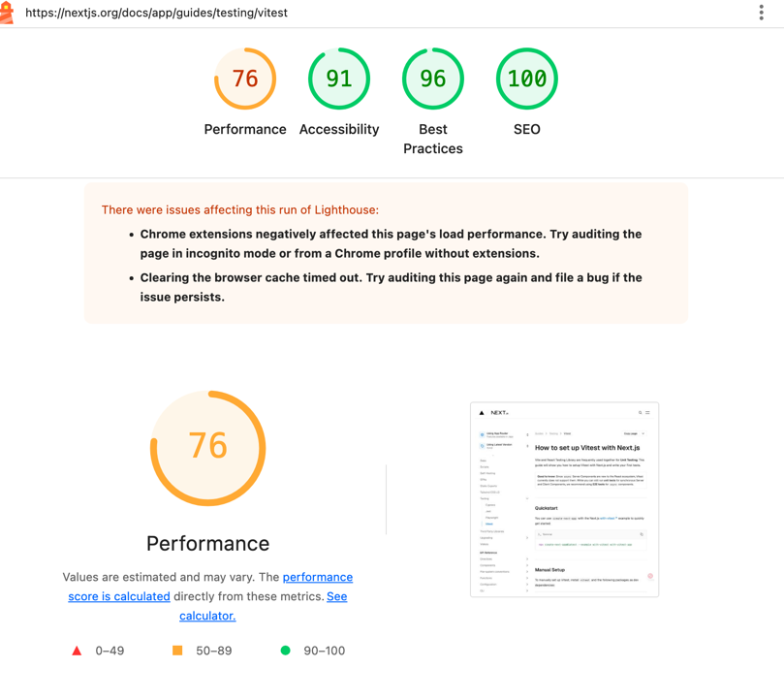
Task: Click the "SEO" category label
Action: pyautogui.click(x=527, y=129)
